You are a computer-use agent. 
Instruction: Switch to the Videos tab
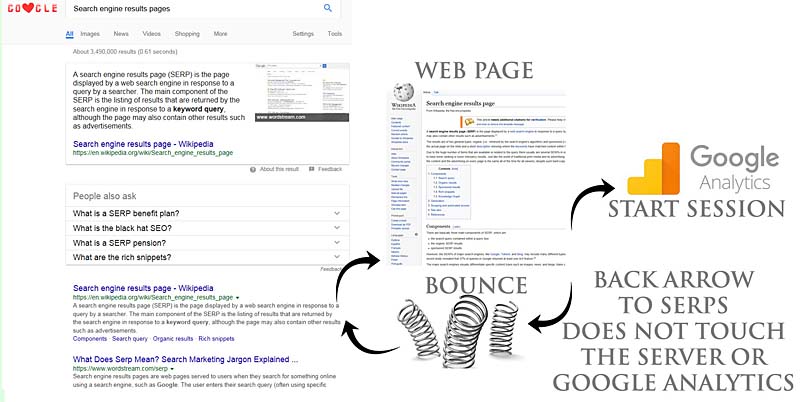[x=152, y=34]
